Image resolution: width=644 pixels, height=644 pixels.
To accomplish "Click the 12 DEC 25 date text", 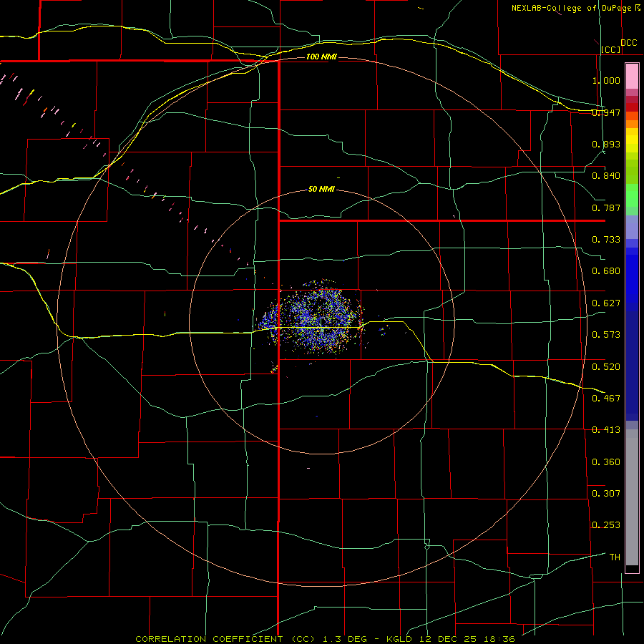I will point(448,639).
